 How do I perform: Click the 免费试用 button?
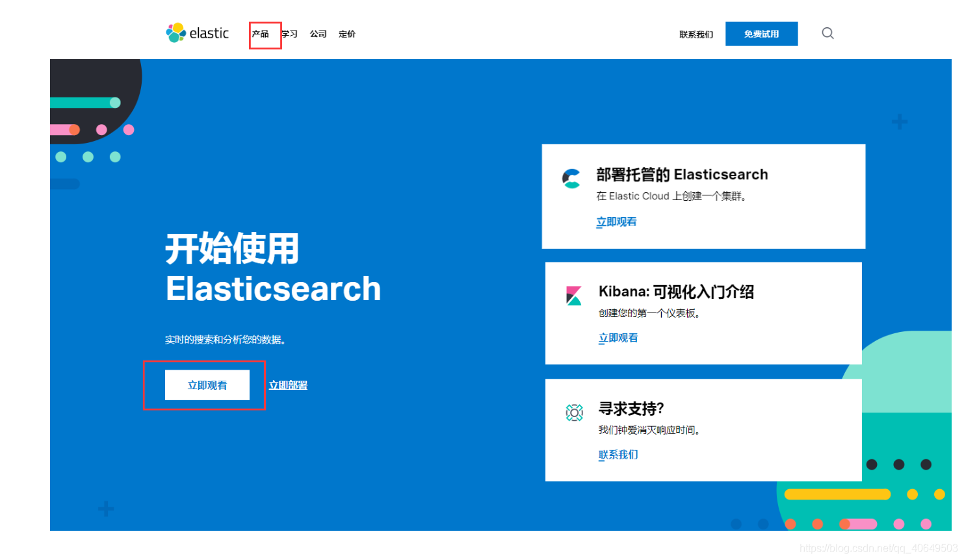pyautogui.click(x=762, y=34)
